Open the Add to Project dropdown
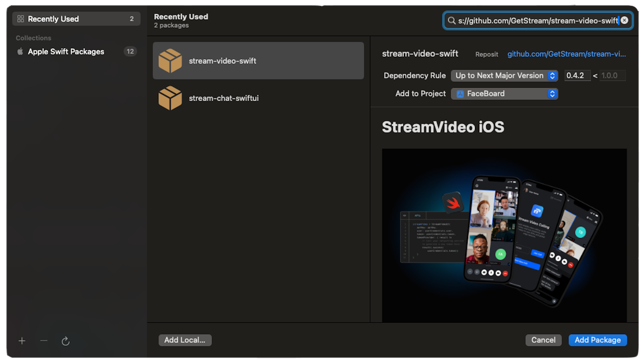Screen dimensions: 644x363 point(553,94)
